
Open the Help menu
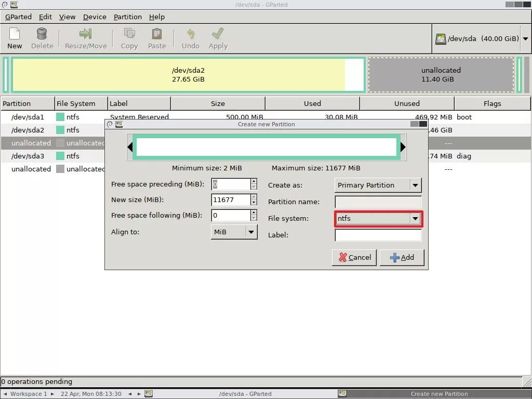point(157,17)
